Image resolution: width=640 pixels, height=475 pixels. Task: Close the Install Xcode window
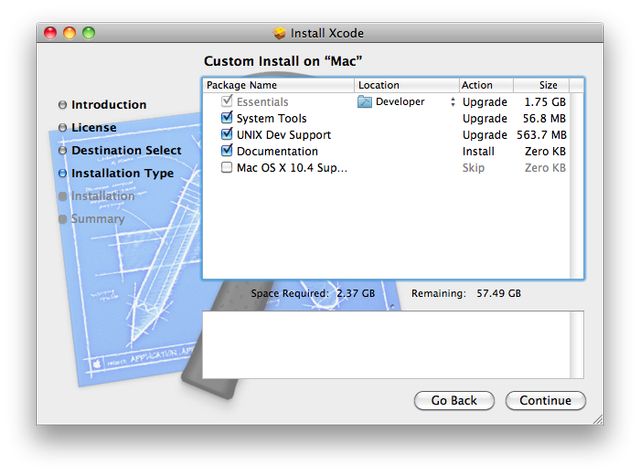(50, 33)
